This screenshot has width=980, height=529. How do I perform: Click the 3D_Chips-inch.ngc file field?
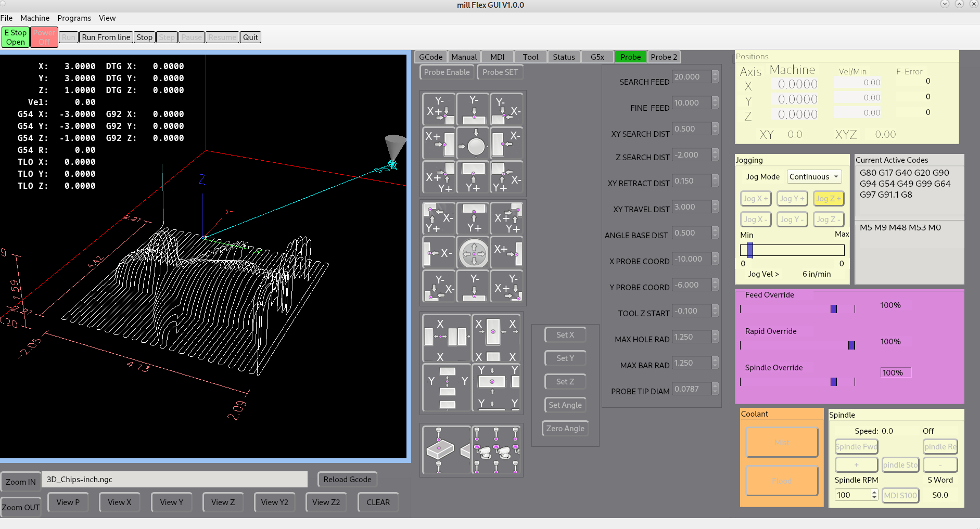174,480
